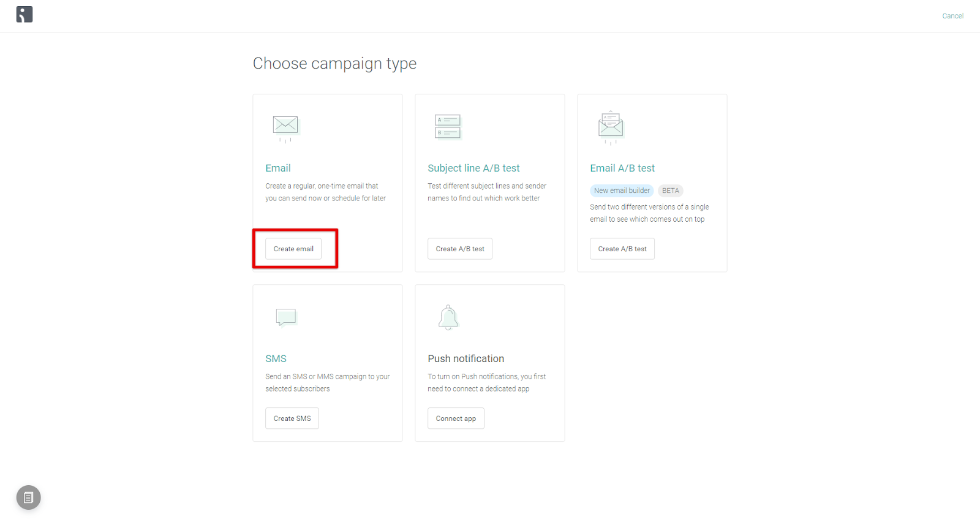This screenshot has width=980, height=522.
Task: Open the Subject line A/B test title
Action: click(x=473, y=168)
